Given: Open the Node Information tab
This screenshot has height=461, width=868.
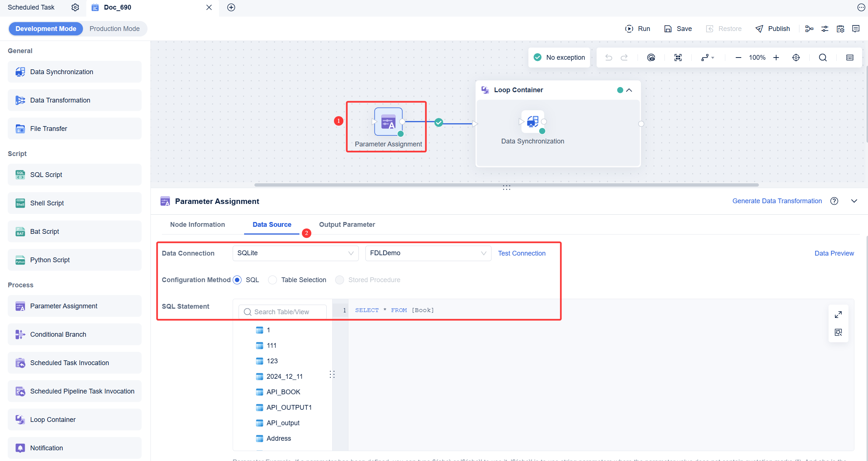Looking at the screenshot, I should pyautogui.click(x=197, y=225).
